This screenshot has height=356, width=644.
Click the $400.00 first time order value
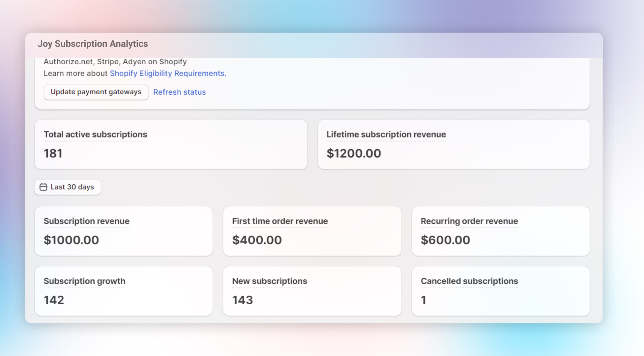(x=257, y=240)
